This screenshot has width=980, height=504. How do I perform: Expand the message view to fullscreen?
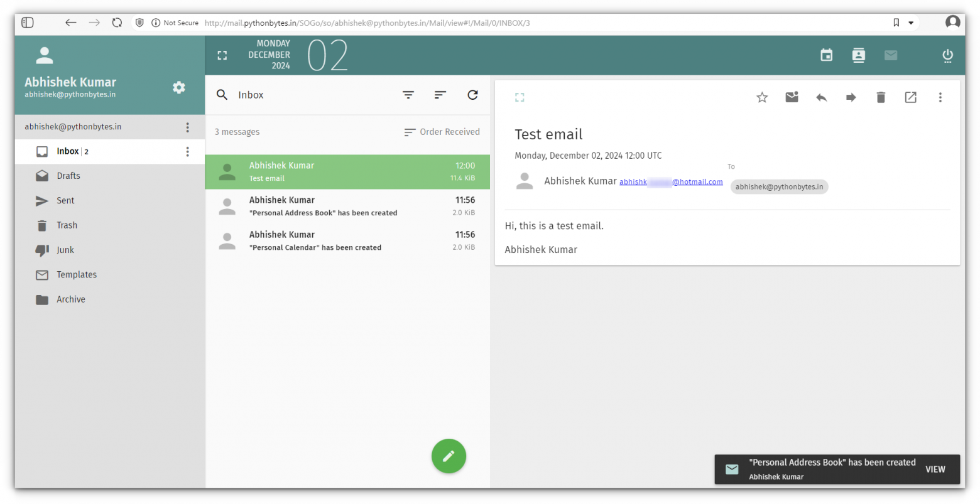pyautogui.click(x=519, y=97)
